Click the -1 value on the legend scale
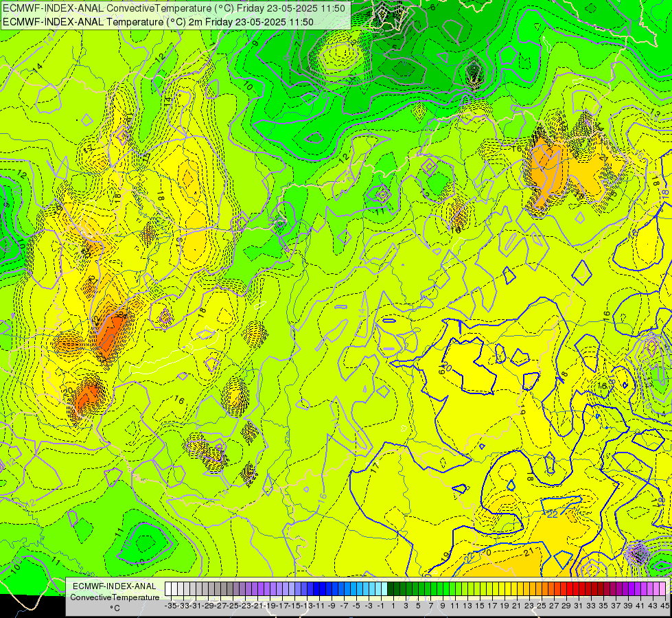Screen dimensions: 672x618 pyautogui.click(x=380, y=606)
